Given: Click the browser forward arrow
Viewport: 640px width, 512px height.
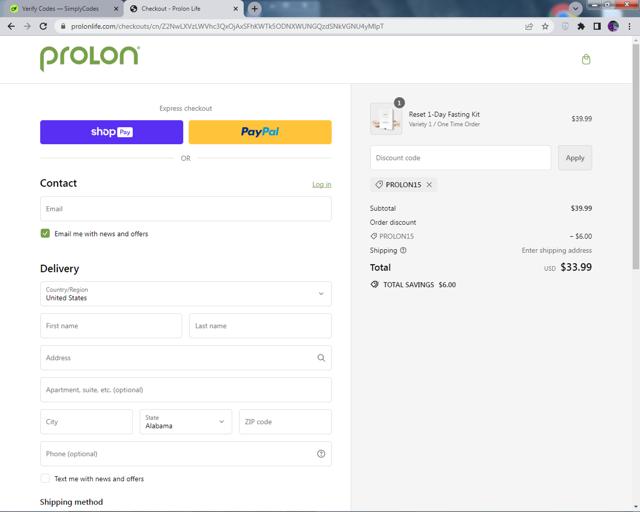Looking at the screenshot, I should (x=27, y=27).
